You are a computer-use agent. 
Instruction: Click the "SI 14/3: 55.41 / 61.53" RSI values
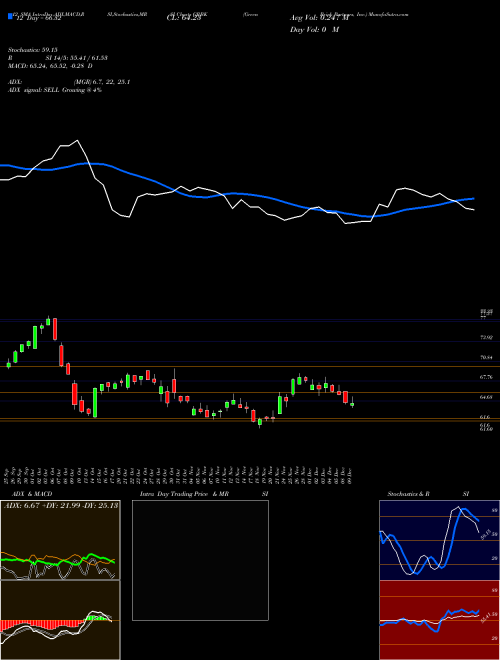click(77, 58)
